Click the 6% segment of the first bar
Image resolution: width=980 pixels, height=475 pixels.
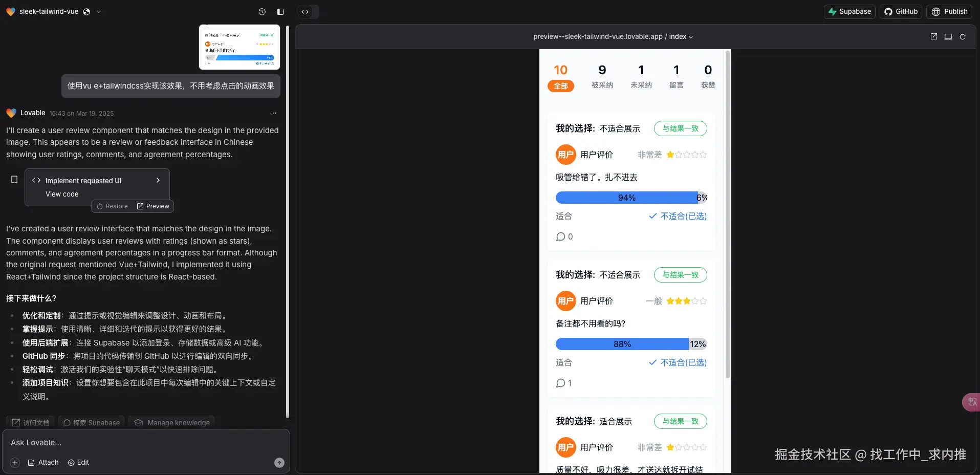703,198
